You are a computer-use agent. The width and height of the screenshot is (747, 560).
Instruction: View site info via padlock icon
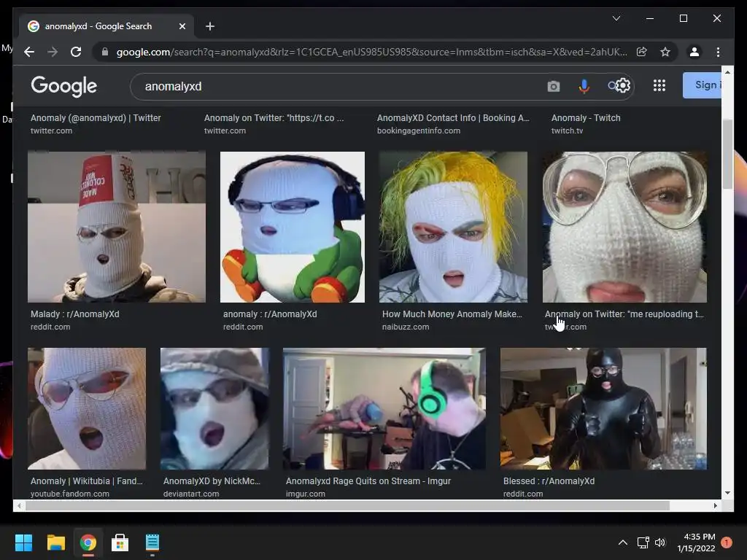coord(105,52)
